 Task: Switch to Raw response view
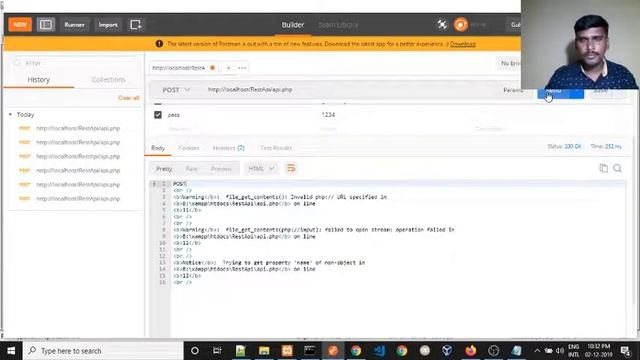(191, 169)
